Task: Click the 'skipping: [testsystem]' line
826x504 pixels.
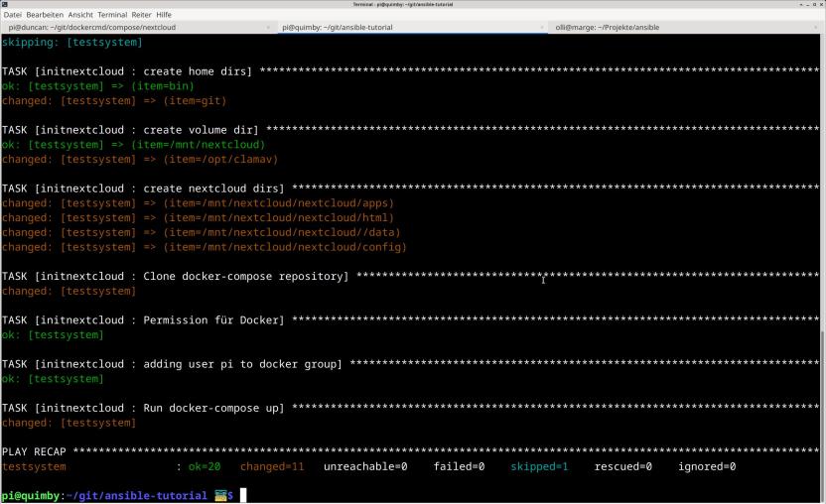Action: tap(72, 42)
